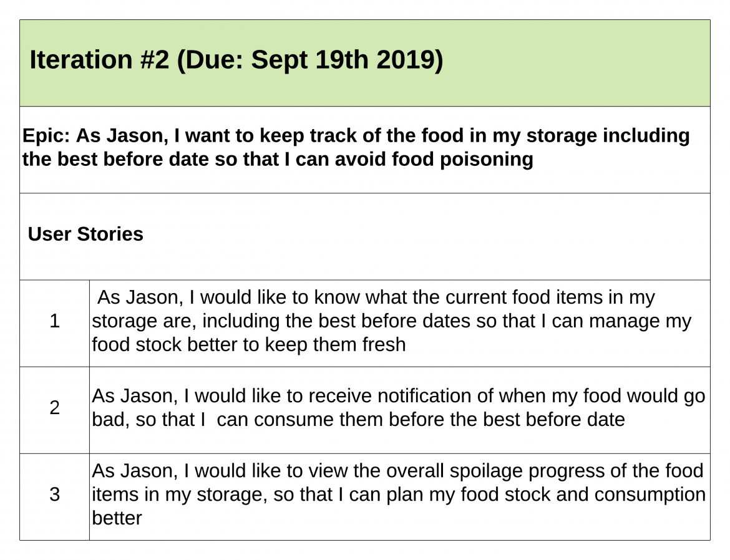
Task: Select user story about spoilage progress
Action: [x=399, y=496]
